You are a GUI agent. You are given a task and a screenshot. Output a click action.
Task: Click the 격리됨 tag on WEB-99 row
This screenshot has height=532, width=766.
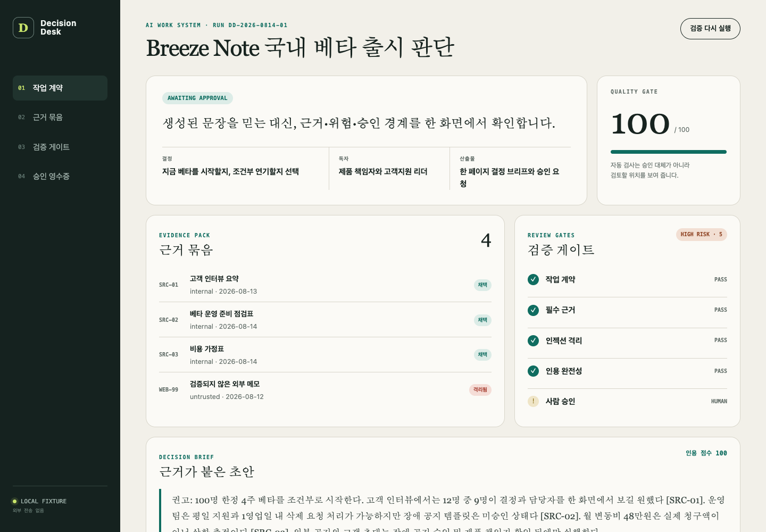click(480, 390)
